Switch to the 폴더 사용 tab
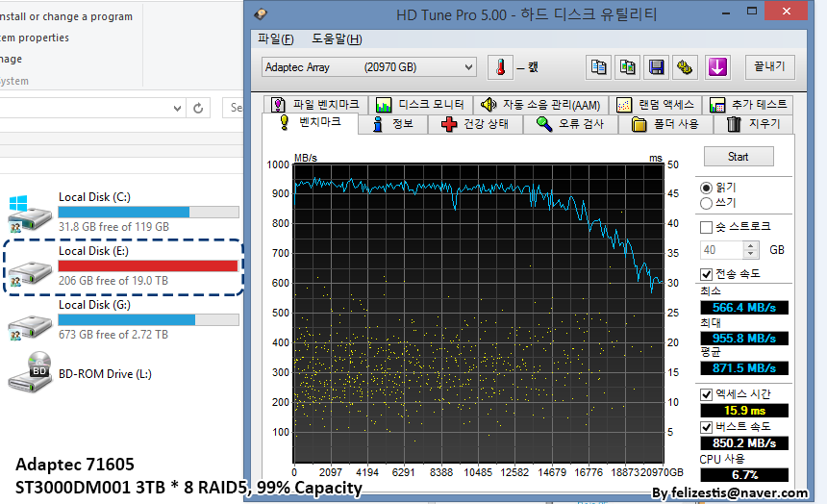This screenshot has width=827, height=504. pyautogui.click(x=665, y=124)
